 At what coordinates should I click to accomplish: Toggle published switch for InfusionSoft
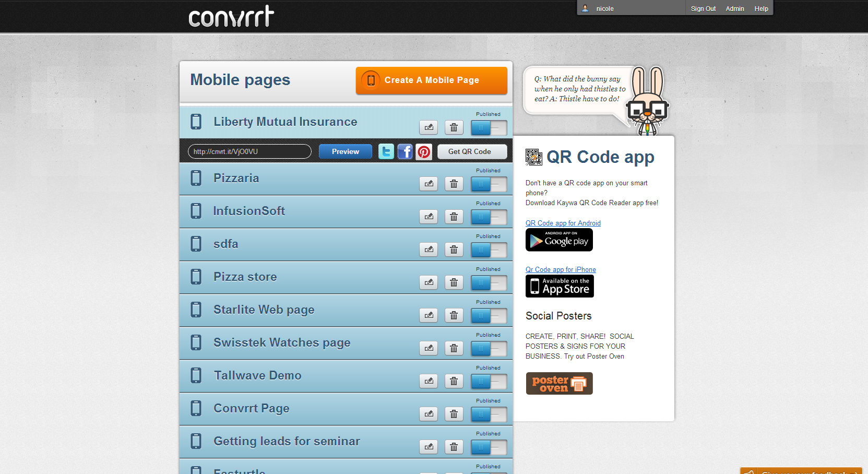pos(489,217)
